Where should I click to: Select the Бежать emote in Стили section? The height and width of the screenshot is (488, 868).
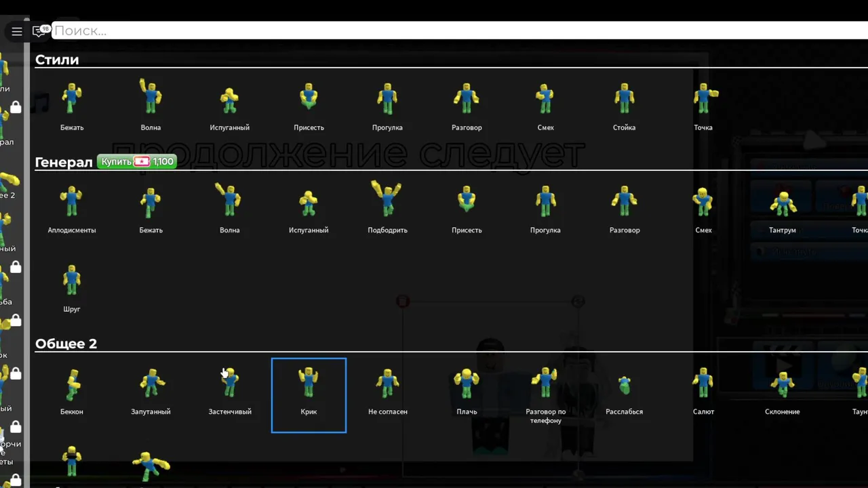click(x=72, y=105)
